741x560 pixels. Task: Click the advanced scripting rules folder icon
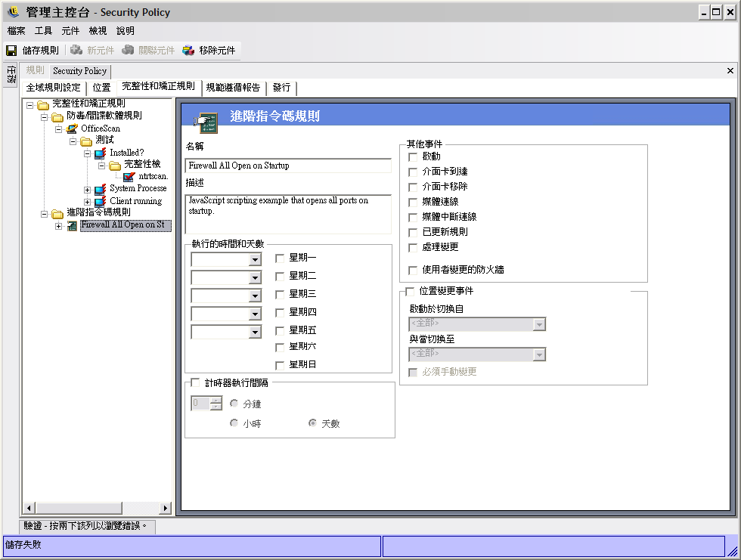pos(57,214)
